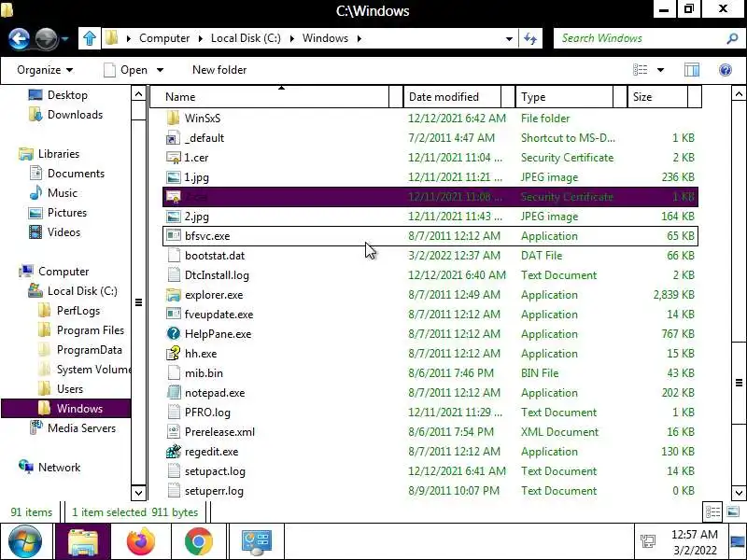Click the Up one level arrow
The image size is (747, 560).
pyautogui.click(x=90, y=38)
